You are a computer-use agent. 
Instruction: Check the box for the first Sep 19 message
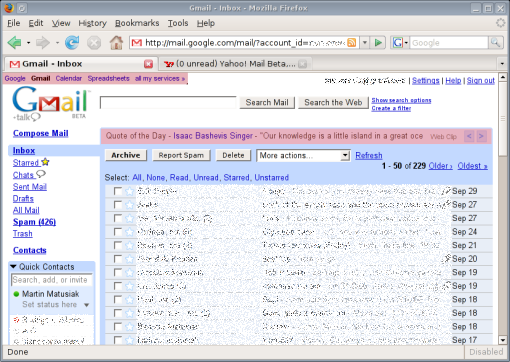coord(117,273)
